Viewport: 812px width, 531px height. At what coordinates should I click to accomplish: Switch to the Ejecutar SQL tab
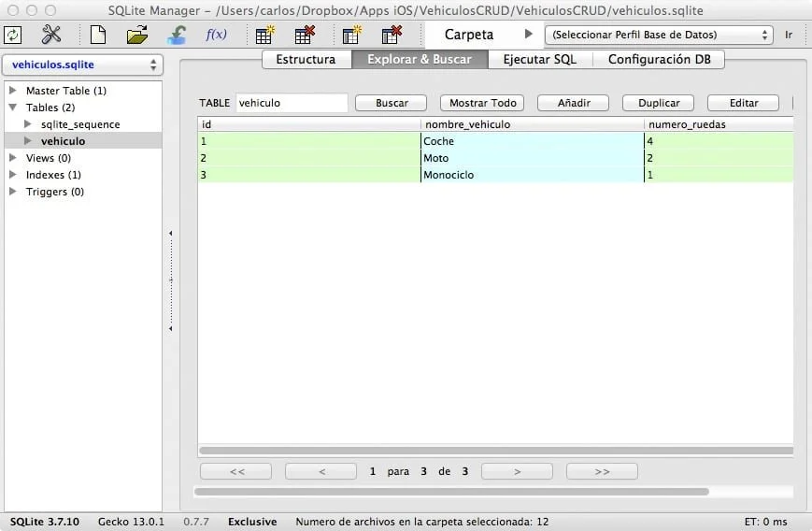click(x=540, y=59)
